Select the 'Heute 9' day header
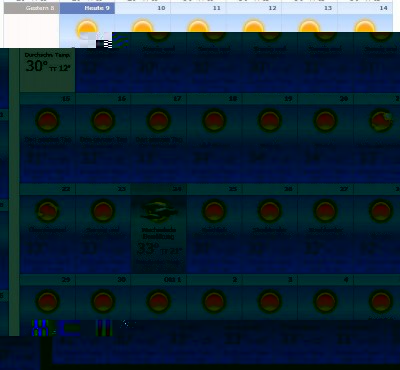 coord(87,8)
